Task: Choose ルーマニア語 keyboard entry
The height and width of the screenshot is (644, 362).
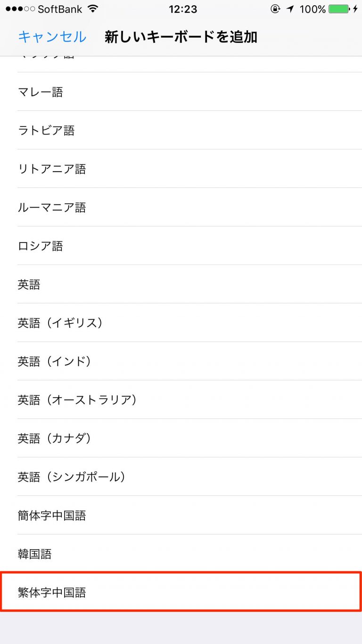Action: pos(52,208)
